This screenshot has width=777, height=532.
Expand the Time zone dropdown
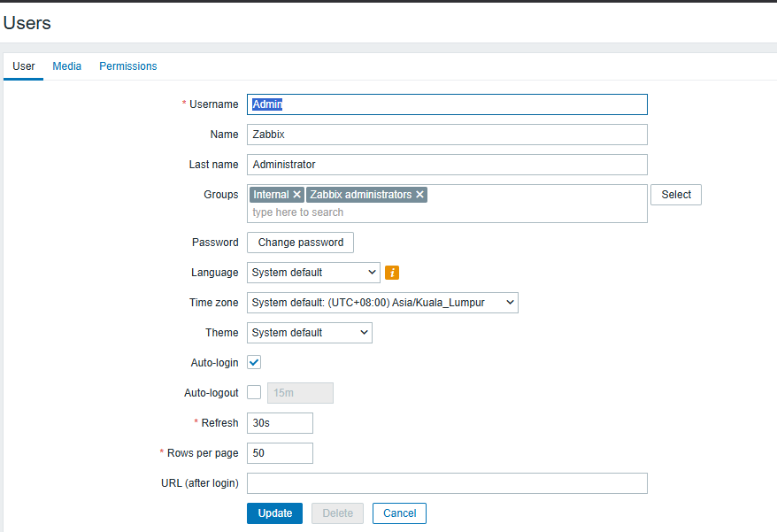(382, 303)
